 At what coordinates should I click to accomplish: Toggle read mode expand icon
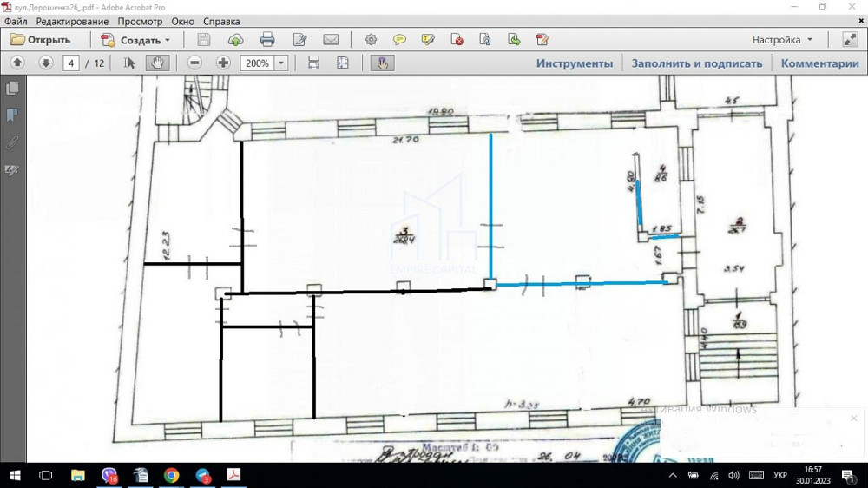point(849,40)
